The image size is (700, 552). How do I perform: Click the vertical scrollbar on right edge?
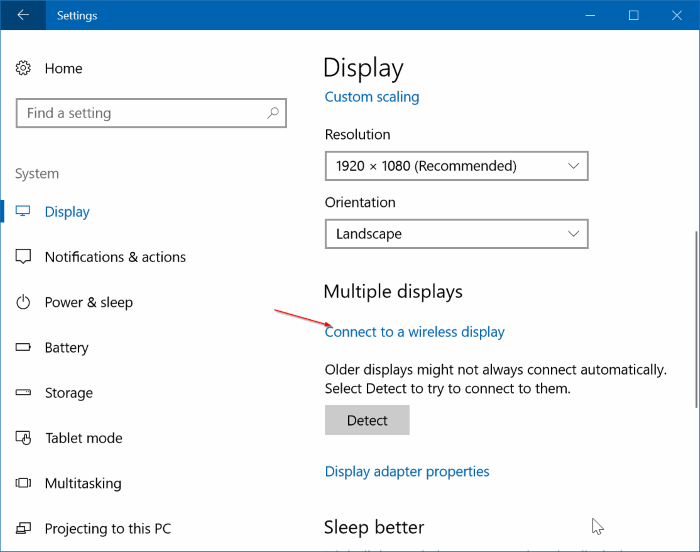pyautogui.click(x=695, y=318)
